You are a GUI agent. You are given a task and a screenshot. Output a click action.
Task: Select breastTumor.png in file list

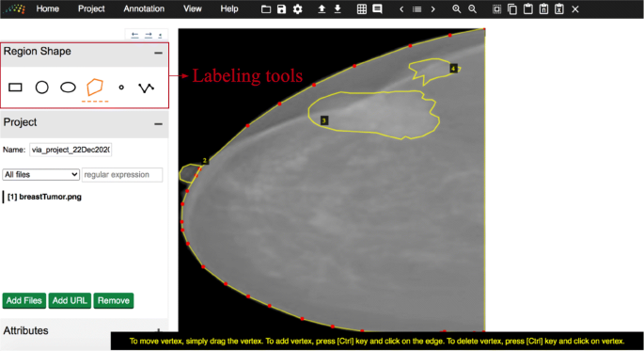(44, 197)
